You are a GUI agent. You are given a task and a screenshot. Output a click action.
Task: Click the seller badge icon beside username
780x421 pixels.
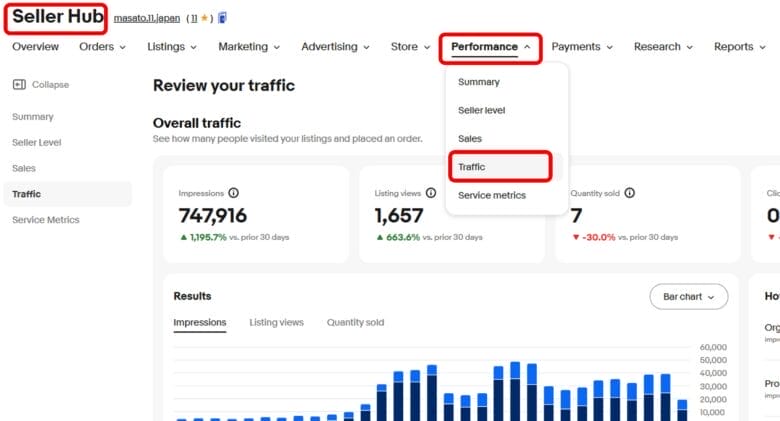coord(222,17)
